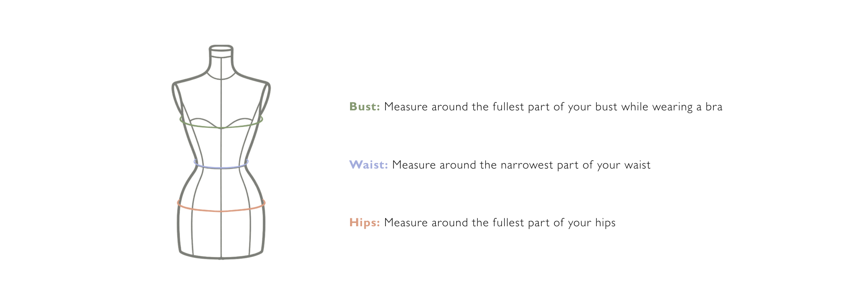Click the hips measuring instruction text
868x302 pixels.
pyautogui.click(x=499, y=223)
